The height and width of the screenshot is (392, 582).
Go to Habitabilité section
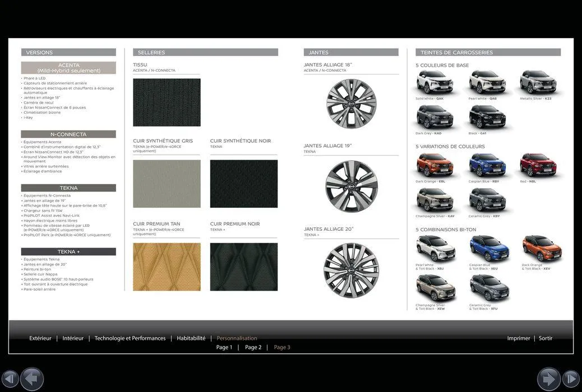191,338
